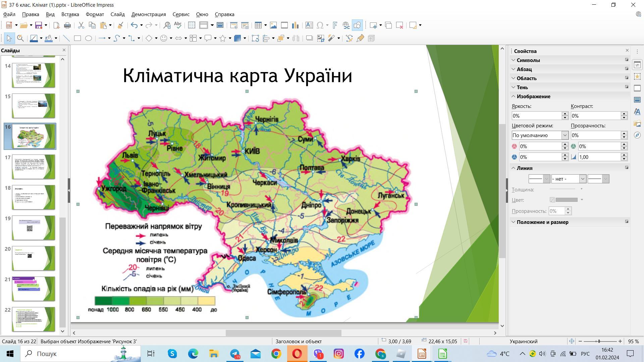Image resolution: width=644 pixels, height=362 pixels.
Task: Open the Сервис menu
Action: coord(181,14)
